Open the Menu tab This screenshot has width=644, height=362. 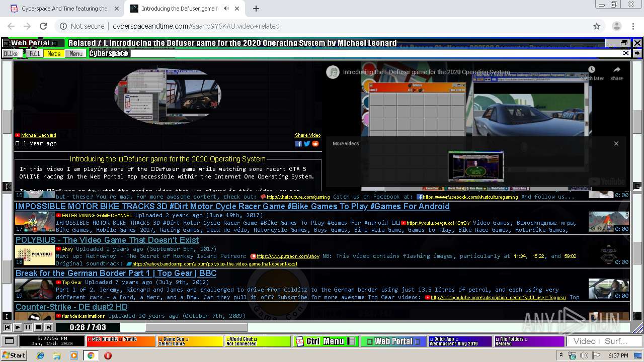coord(76,54)
